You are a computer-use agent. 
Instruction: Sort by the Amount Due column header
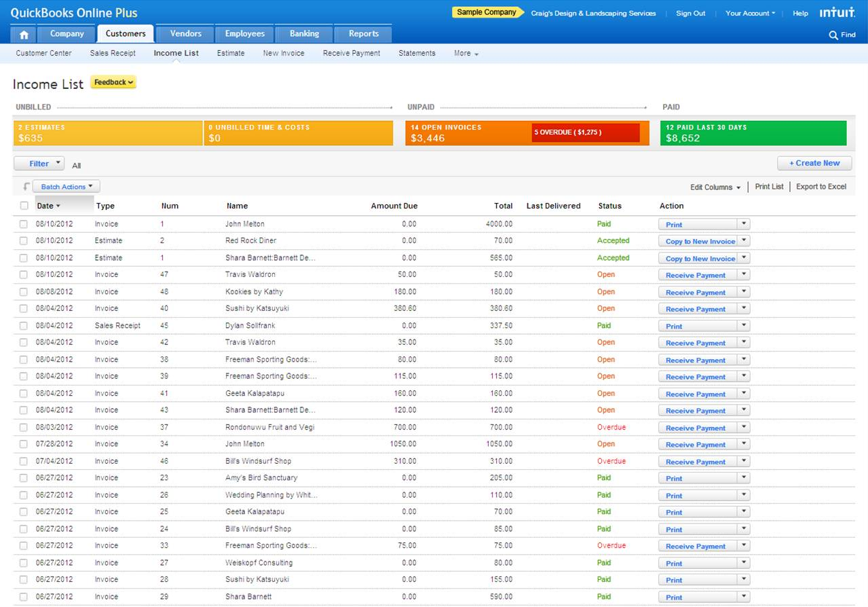tap(394, 206)
